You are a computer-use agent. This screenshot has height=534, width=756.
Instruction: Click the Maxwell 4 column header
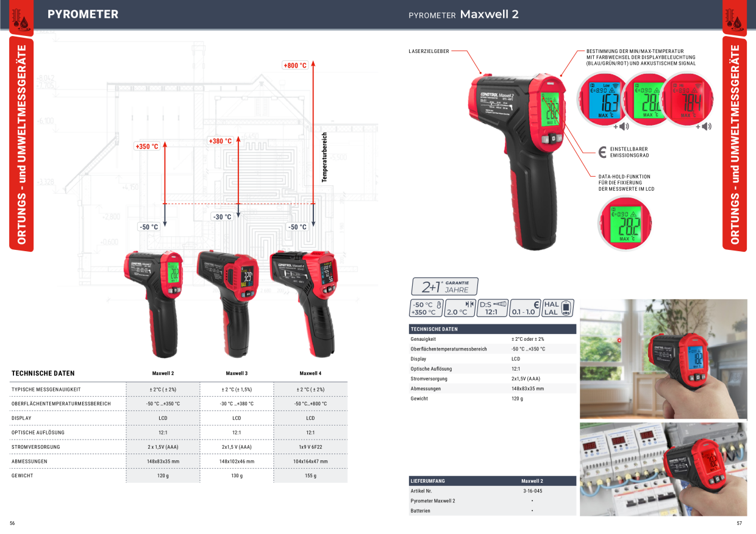tap(310, 373)
